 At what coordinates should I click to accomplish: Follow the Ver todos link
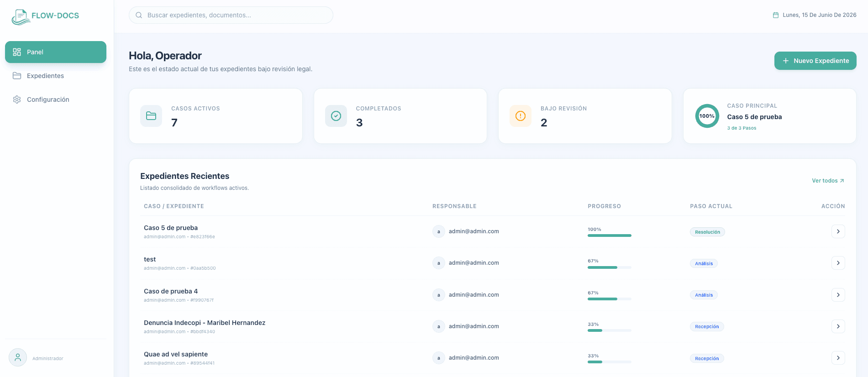pos(828,181)
